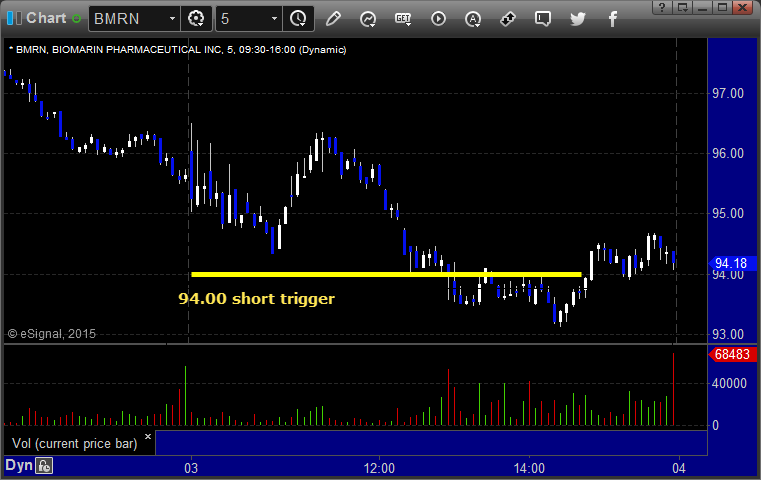This screenshot has width=761, height=480.
Task: Open the studies chart-line menu
Action: tap(368, 19)
